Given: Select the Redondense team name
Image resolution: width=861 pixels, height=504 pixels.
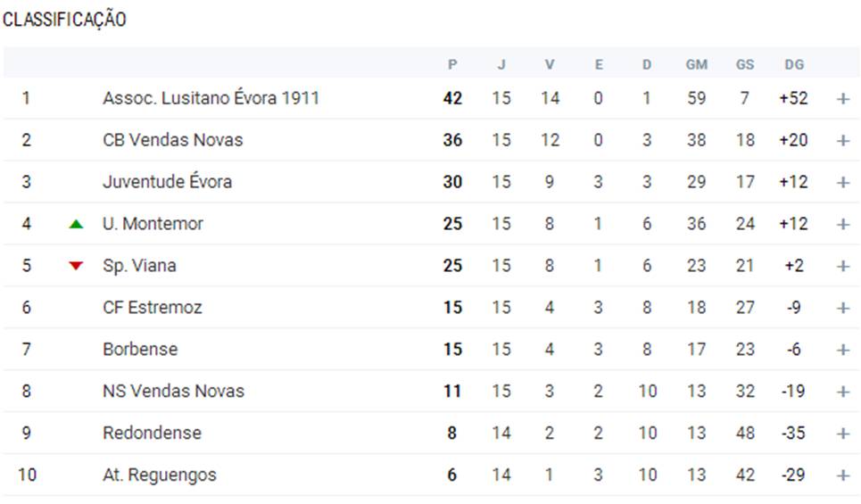Looking at the screenshot, I should click(x=152, y=434).
